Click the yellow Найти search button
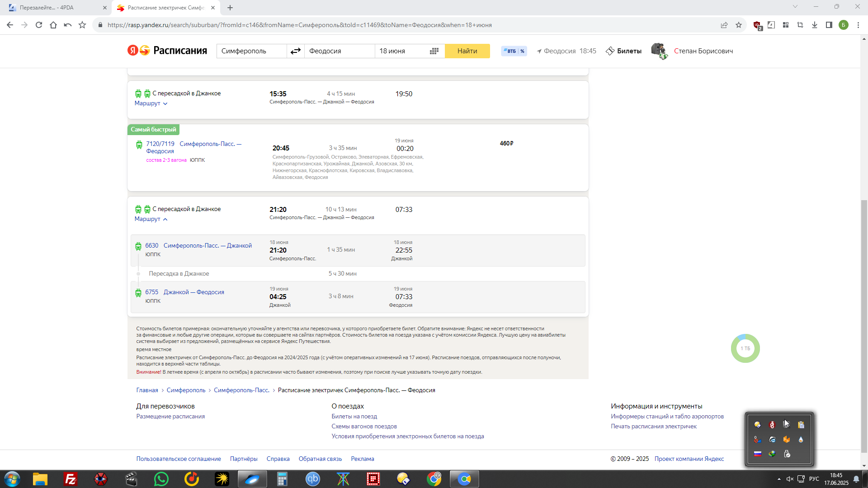Viewport: 868px width, 488px height. pyautogui.click(x=467, y=51)
